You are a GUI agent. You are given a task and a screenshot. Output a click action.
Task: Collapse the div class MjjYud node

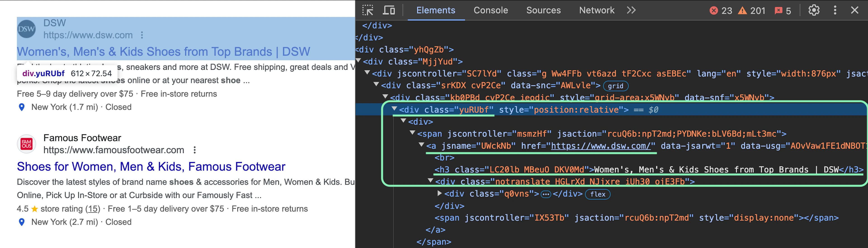[359, 61]
